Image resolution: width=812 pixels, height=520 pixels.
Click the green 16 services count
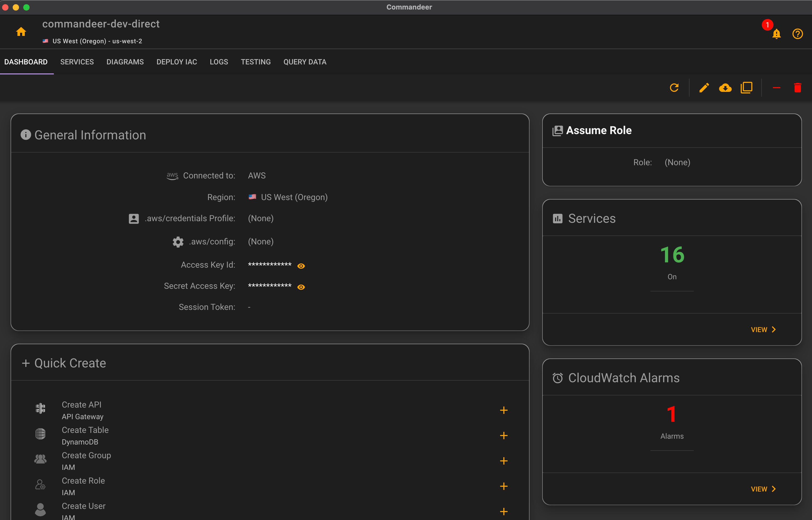[672, 255]
